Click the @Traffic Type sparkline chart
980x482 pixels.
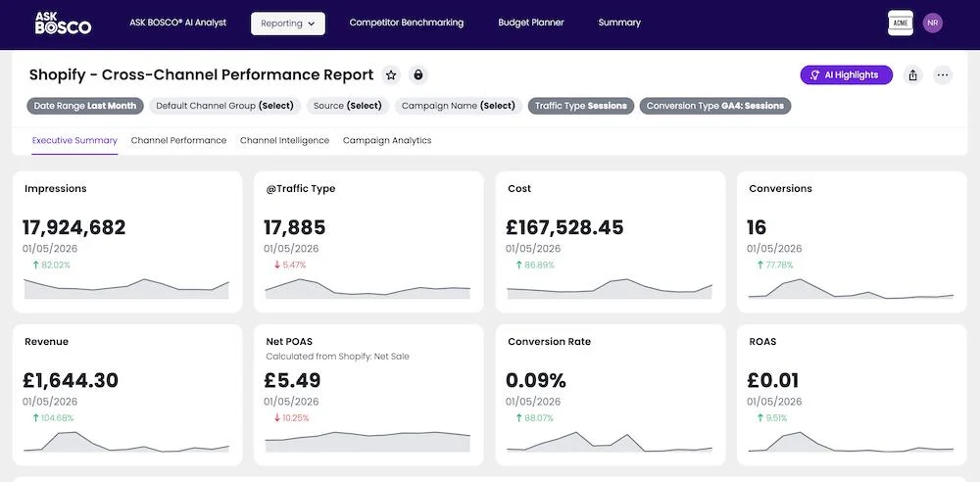(x=367, y=288)
